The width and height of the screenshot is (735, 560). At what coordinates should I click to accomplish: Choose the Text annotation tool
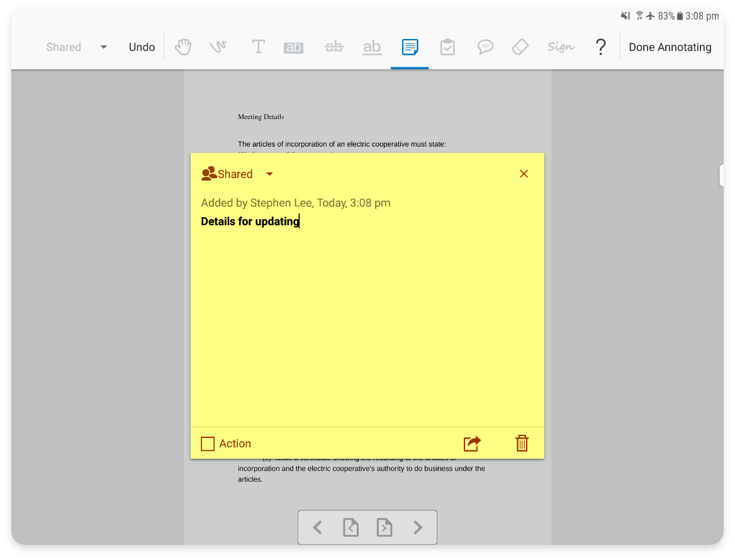tap(258, 47)
